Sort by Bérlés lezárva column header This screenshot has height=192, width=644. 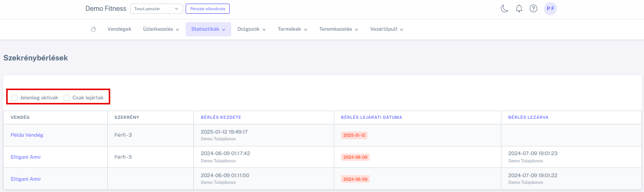(x=528, y=117)
